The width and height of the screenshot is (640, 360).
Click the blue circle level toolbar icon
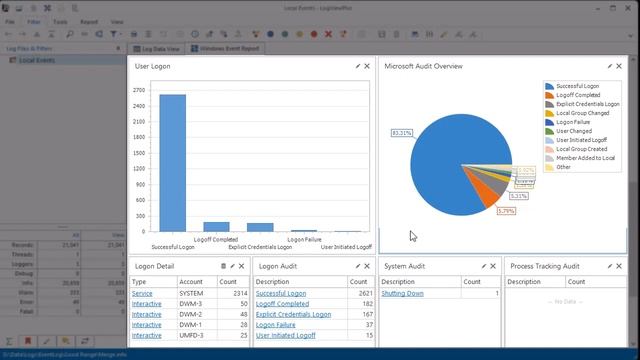(x=270, y=34)
